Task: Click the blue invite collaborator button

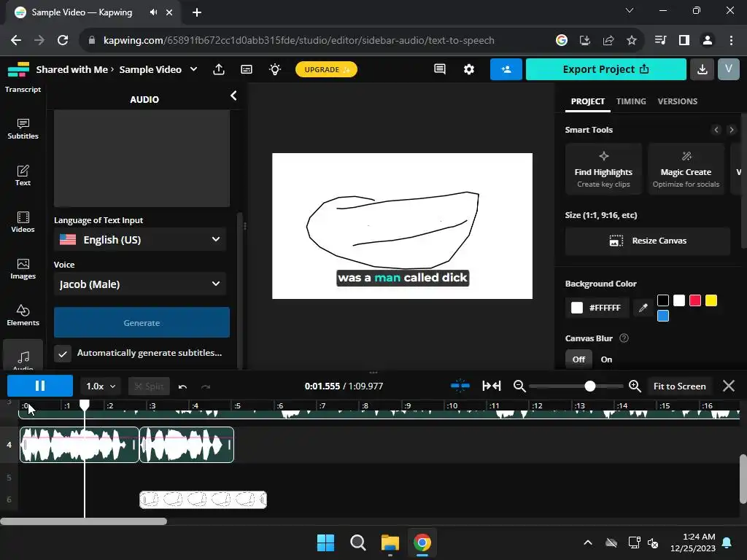Action: pyautogui.click(x=506, y=69)
